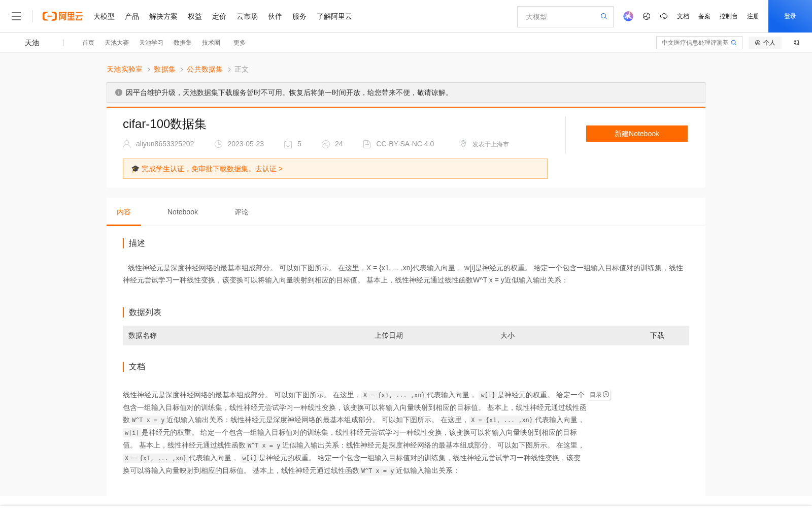Click the author avatar icon
Screen dimensions: 812x508
[127, 144]
